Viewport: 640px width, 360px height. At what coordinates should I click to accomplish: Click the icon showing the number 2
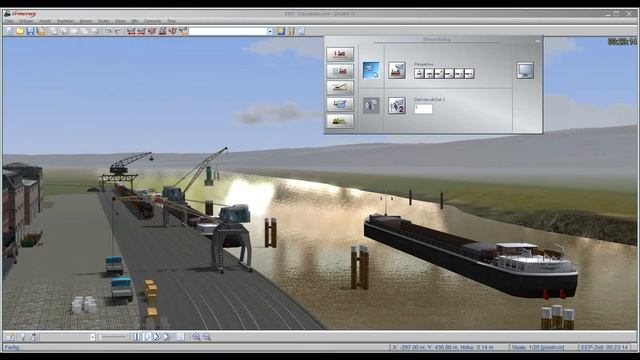point(397,105)
